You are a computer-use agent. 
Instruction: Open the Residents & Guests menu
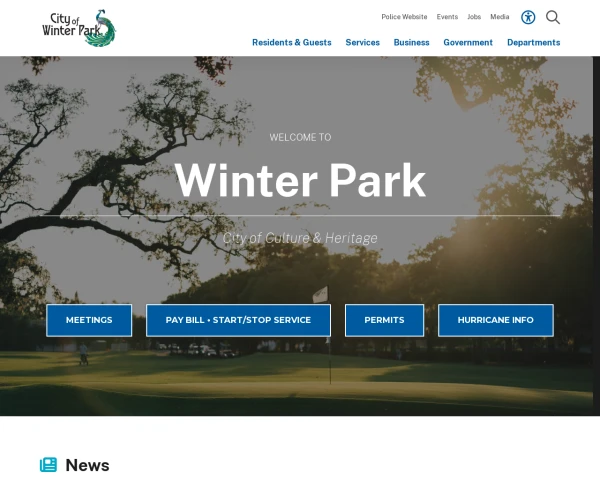292,42
